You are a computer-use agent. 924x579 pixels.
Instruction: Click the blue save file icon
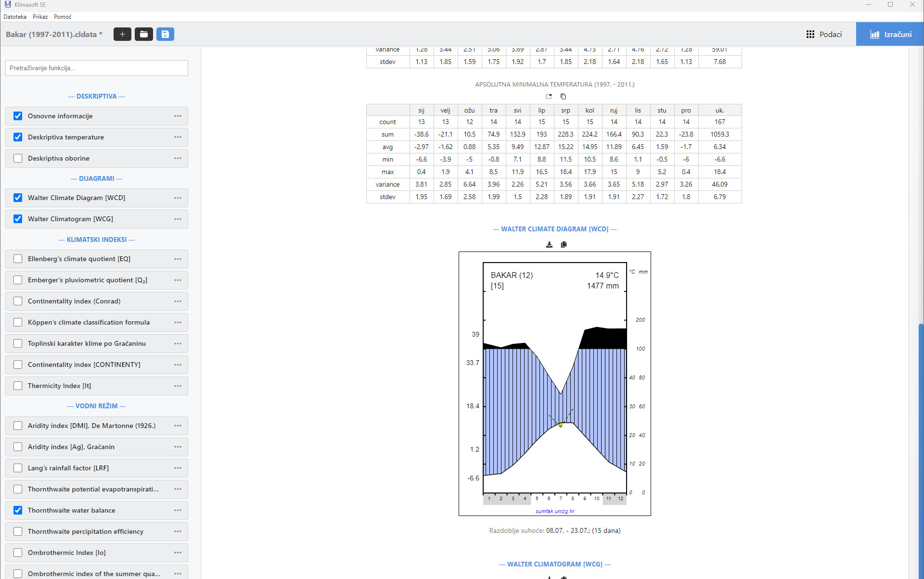click(165, 34)
